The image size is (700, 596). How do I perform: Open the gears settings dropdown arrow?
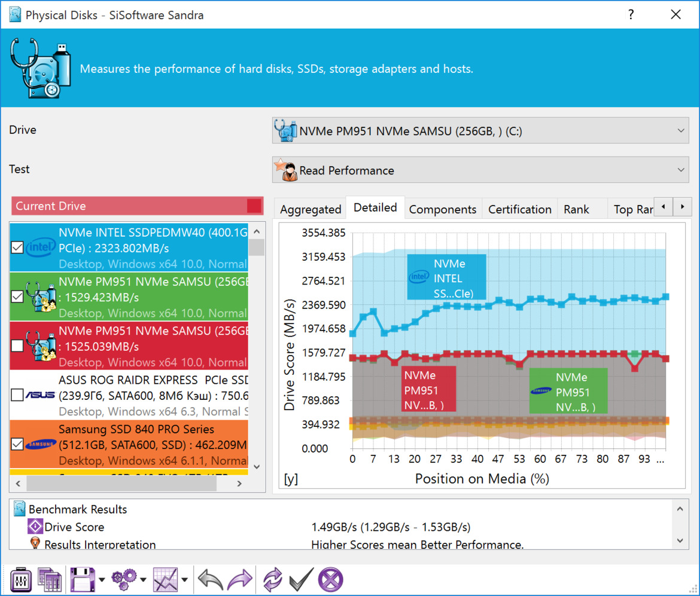[144, 580]
